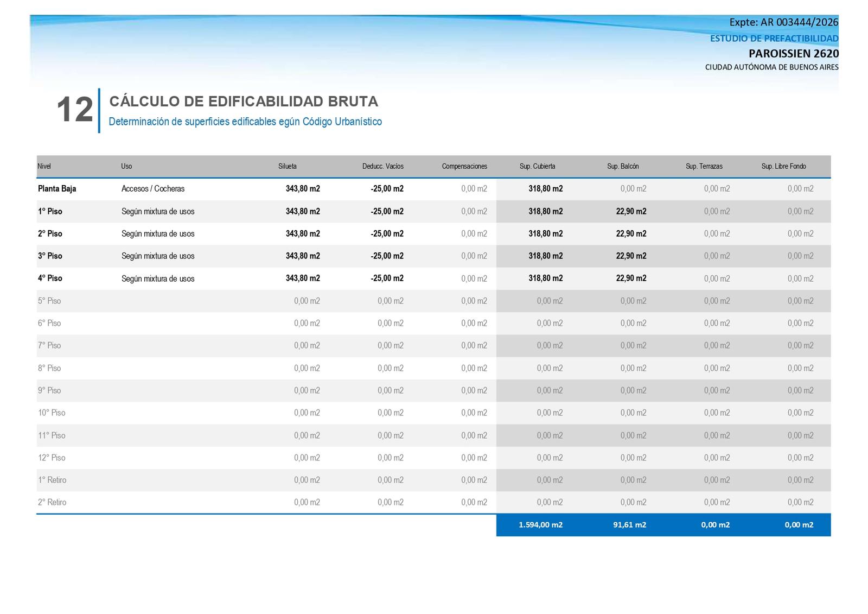
Task: Click the Expte: AR 003444/2026 text
Action: pos(783,22)
